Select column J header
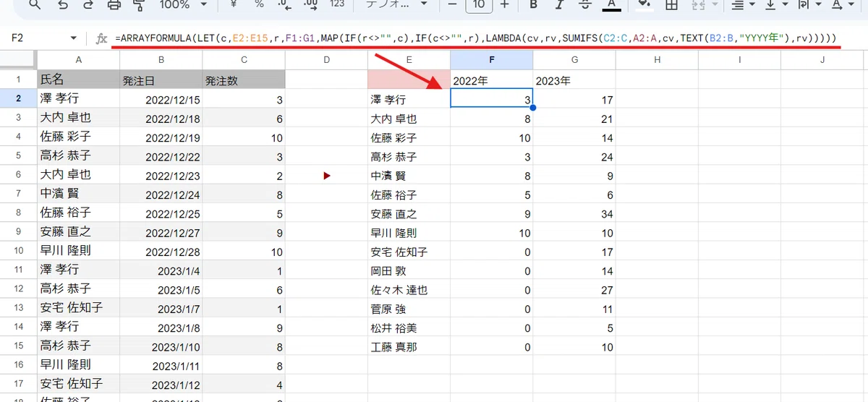 822,60
